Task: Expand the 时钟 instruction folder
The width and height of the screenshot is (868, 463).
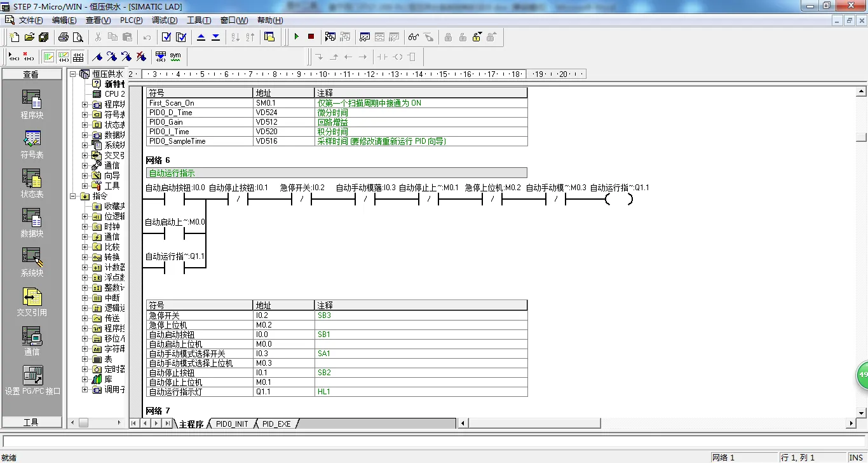Action: coord(85,226)
